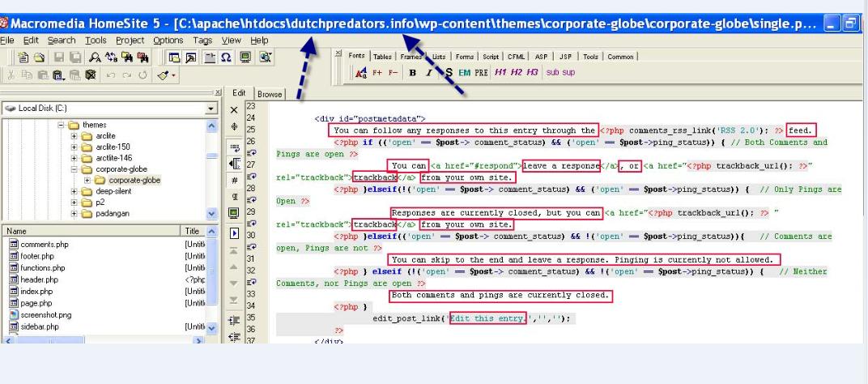Click the indent icon in editor gutter
The width and height of the screenshot is (868, 384).
click(x=234, y=320)
